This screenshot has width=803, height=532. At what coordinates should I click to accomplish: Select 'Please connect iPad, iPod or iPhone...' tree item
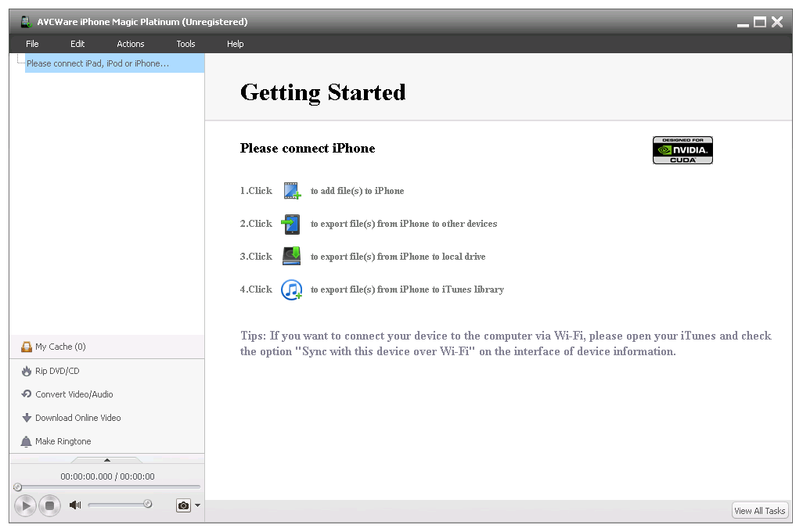pyautogui.click(x=115, y=63)
